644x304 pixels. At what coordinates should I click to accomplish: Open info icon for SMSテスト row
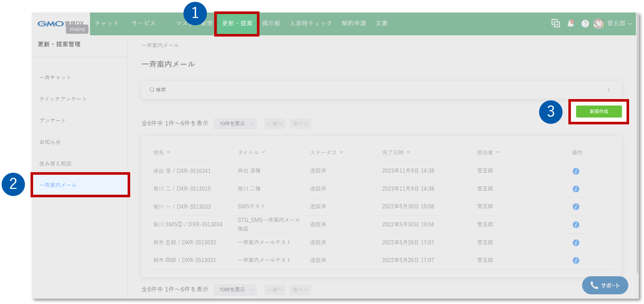tap(576, 207)
